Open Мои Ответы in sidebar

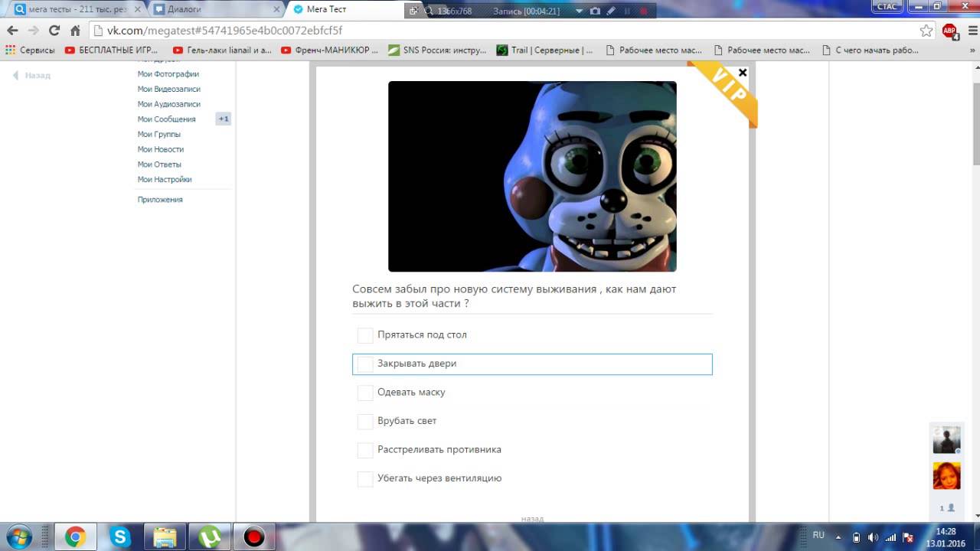point(159,165)
